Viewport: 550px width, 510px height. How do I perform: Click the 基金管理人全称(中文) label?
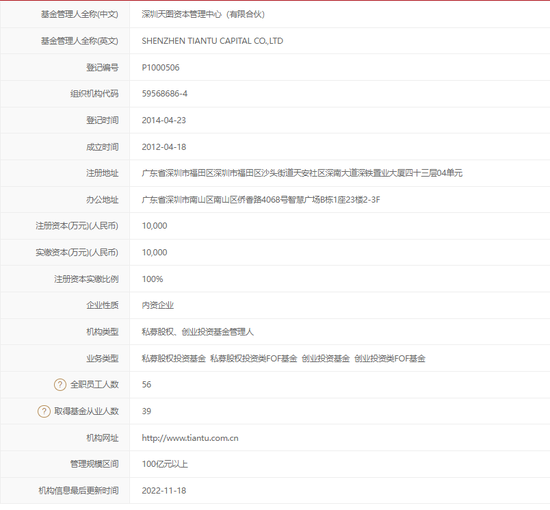pos(80,14)
